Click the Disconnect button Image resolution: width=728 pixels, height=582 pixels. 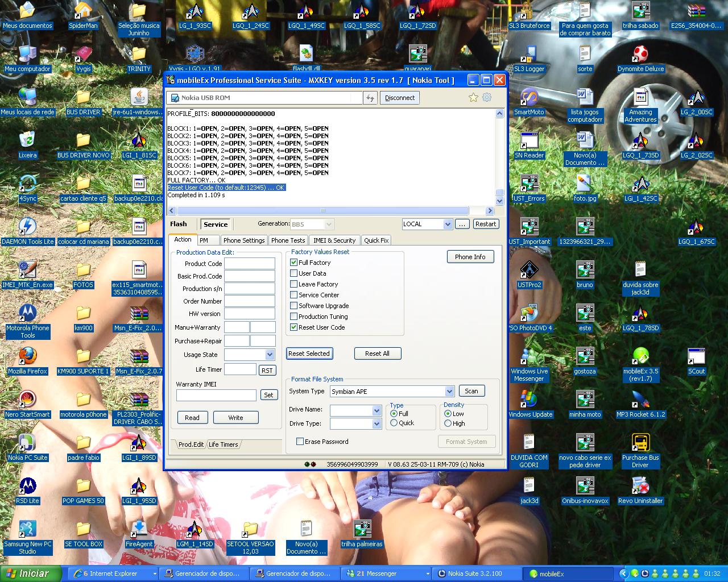(400, 98)
